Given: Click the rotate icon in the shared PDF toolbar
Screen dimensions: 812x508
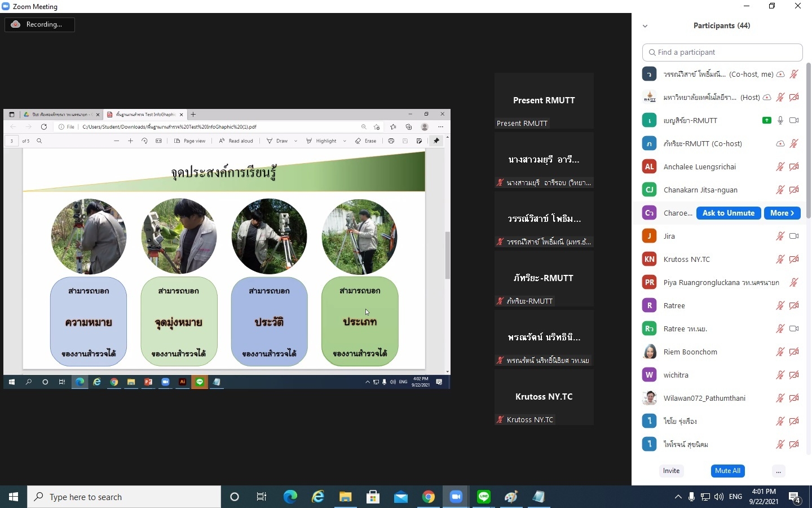Looking at the screenshot, I should click(144, 141).
